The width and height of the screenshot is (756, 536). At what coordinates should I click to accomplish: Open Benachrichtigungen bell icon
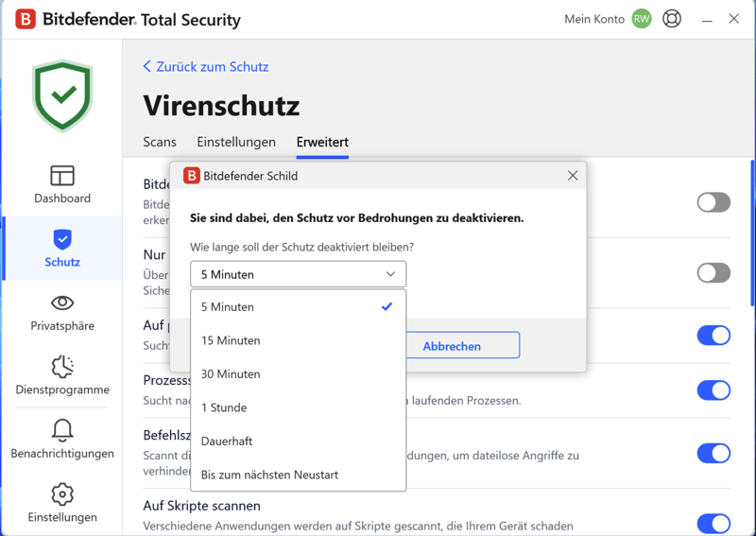[62, 440]
